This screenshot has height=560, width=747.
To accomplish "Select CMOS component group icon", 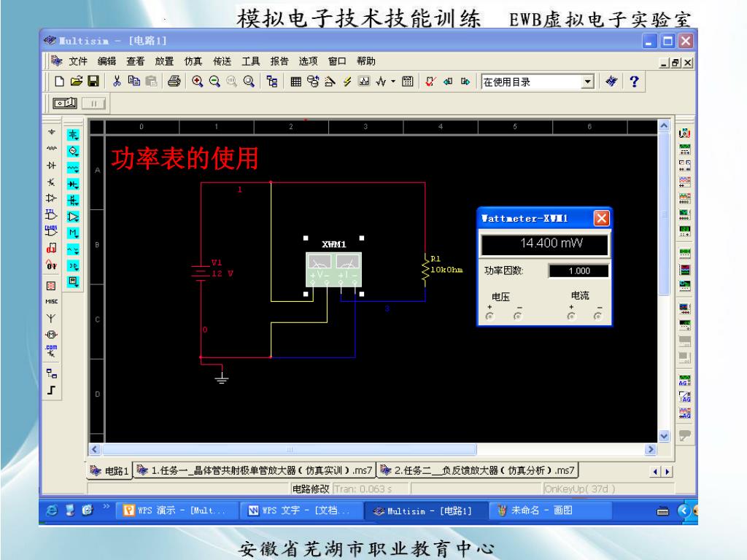I will pyautogui.click(x=51, y=231).
